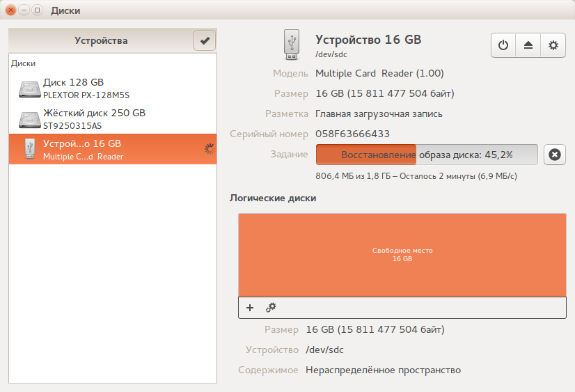Click the ST9250315AS hard disk icon

[29, 120]
